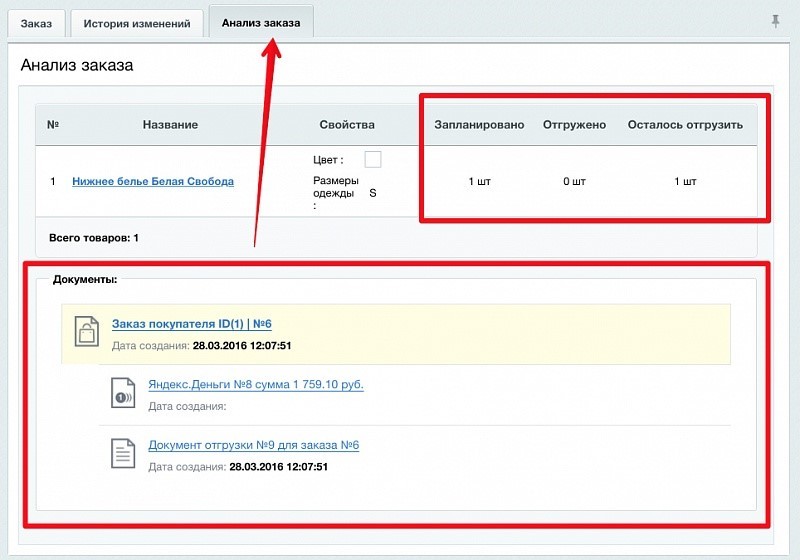Click the shipment document page icon
The height and width of the screenshot is (560, 800).
(x=123, y=453)
